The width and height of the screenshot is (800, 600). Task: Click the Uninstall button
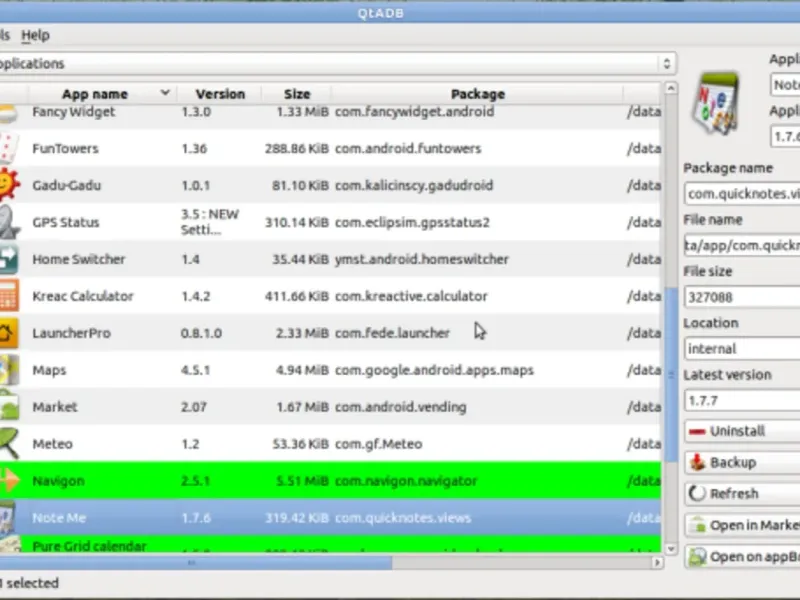742,431
